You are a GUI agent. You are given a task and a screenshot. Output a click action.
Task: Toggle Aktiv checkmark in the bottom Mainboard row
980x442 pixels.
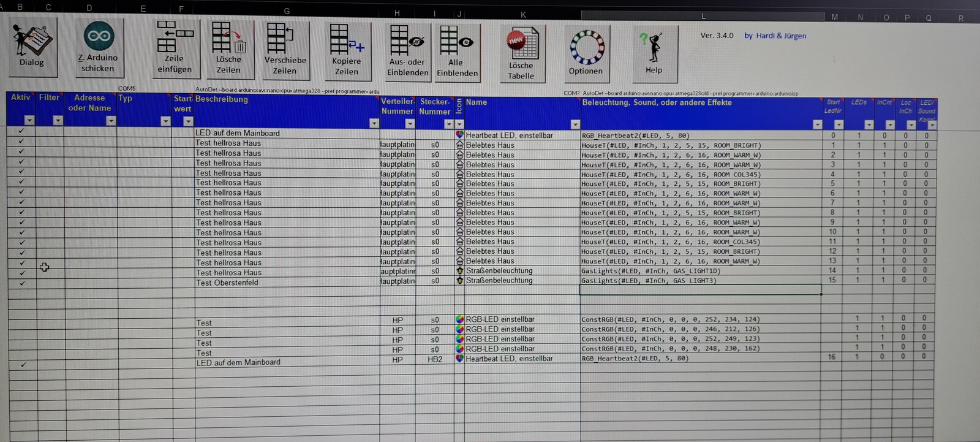point(23,365)
